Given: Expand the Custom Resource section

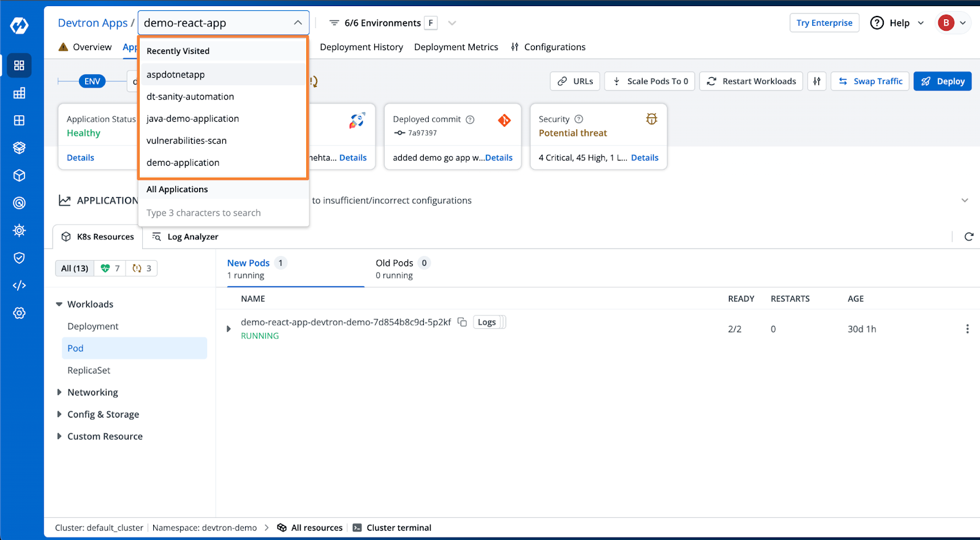Looking at the screenshot, I should [x=59, y=437].
